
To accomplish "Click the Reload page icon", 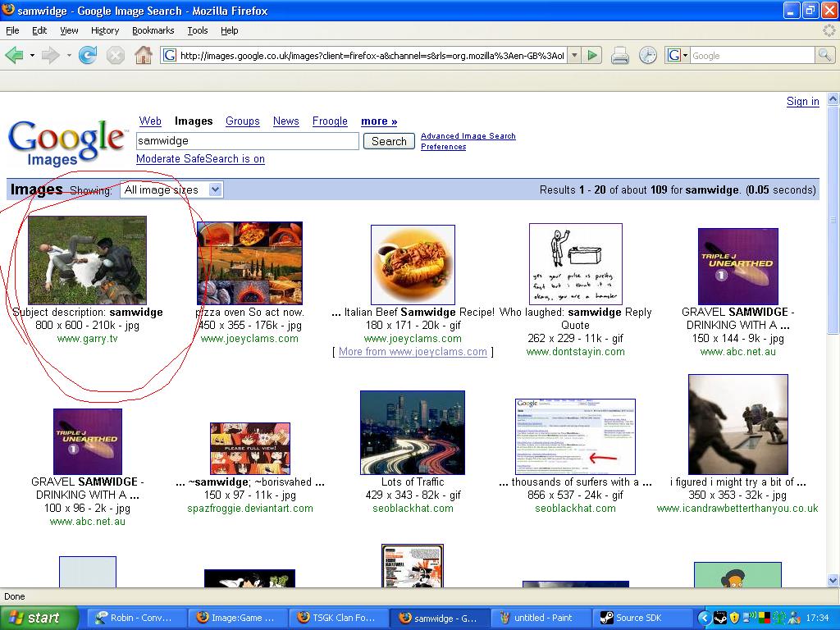I will point(87,55).
